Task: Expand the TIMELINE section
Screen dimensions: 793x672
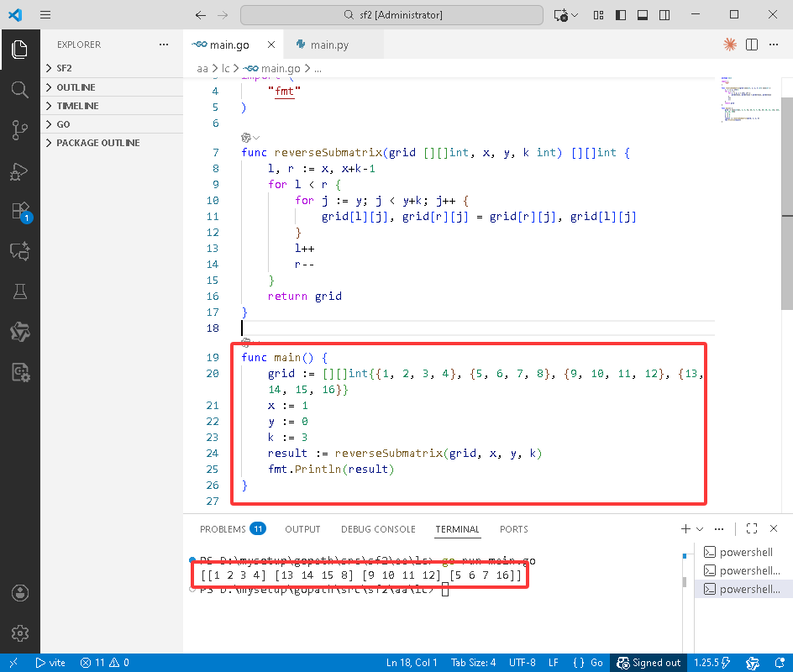Action: (x=112, y=106)
